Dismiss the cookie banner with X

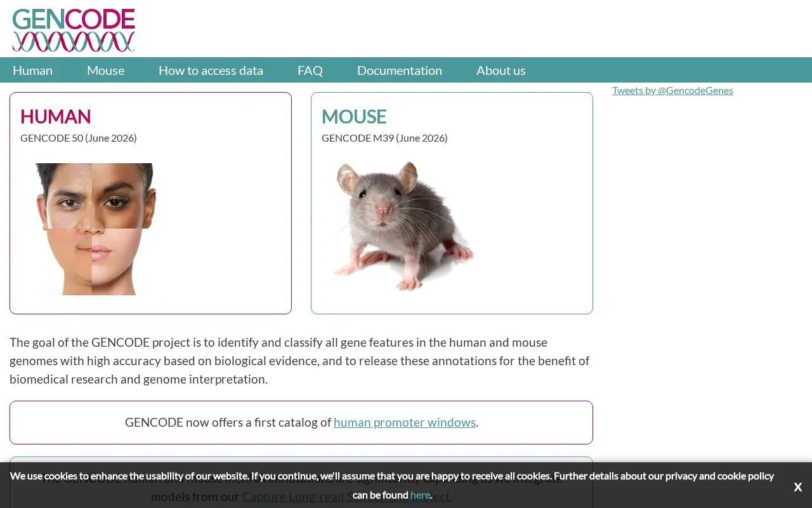coord(798,487)
